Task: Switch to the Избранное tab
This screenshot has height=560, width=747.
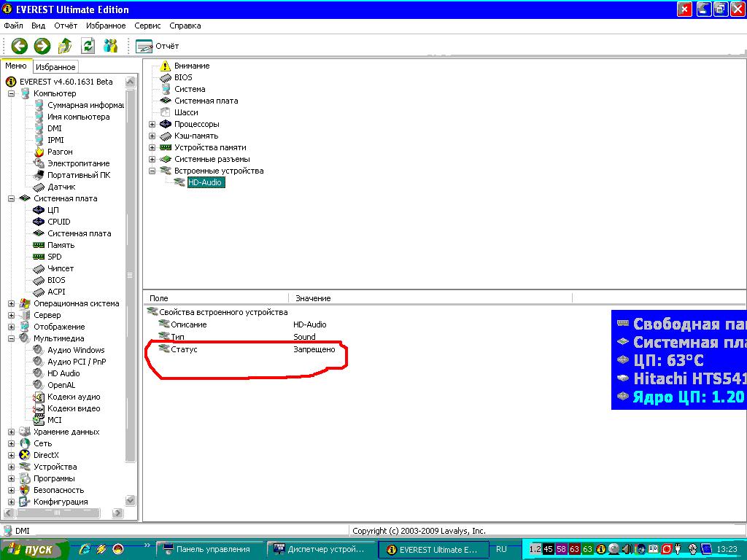Action: point(55,66)
